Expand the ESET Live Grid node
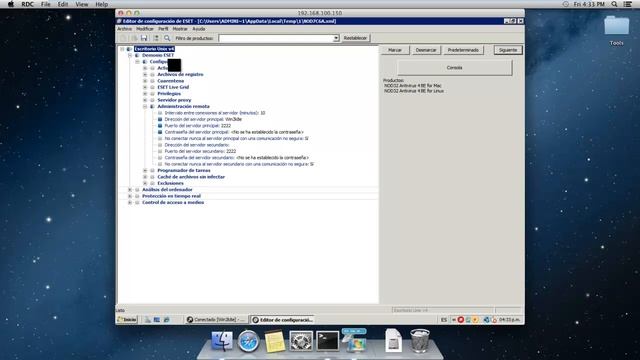The width and height of the screenshot is (640, 360). (145, 87)
